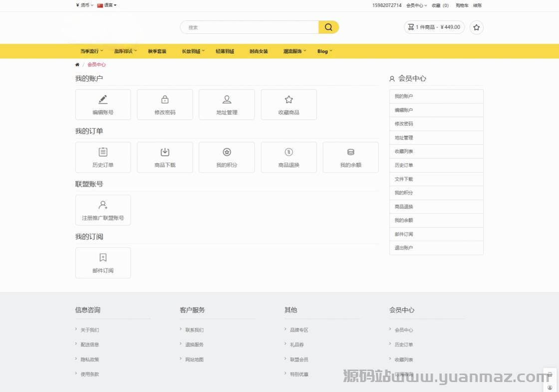Click the wishlist star icon in header
Viewport: 559px width, 392px height.
pyautogui.click(x=477, y=27)
